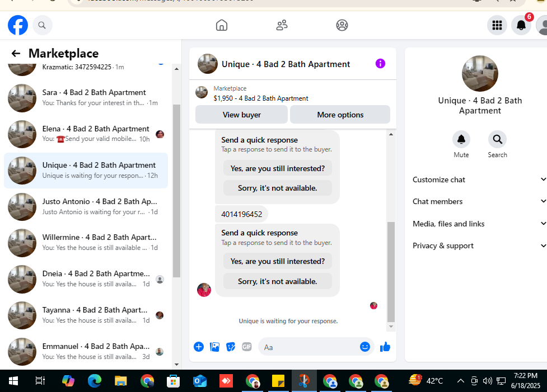Open Microsoft Store from taskbar

point(174,381)
